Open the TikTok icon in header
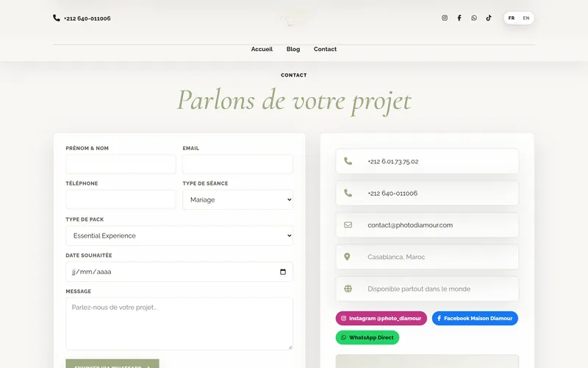Viewport: 588px width, 368px height. pyautogui.click(x=489, y=18)
